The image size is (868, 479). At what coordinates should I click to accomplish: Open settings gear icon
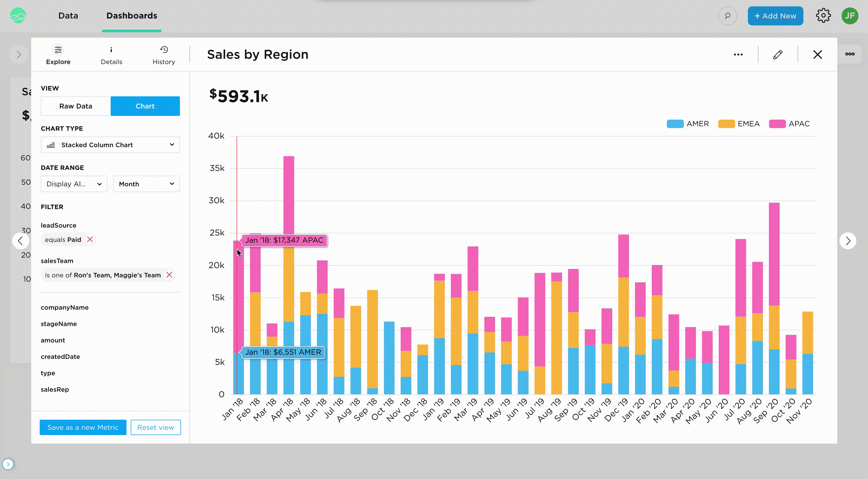[823, 16]
